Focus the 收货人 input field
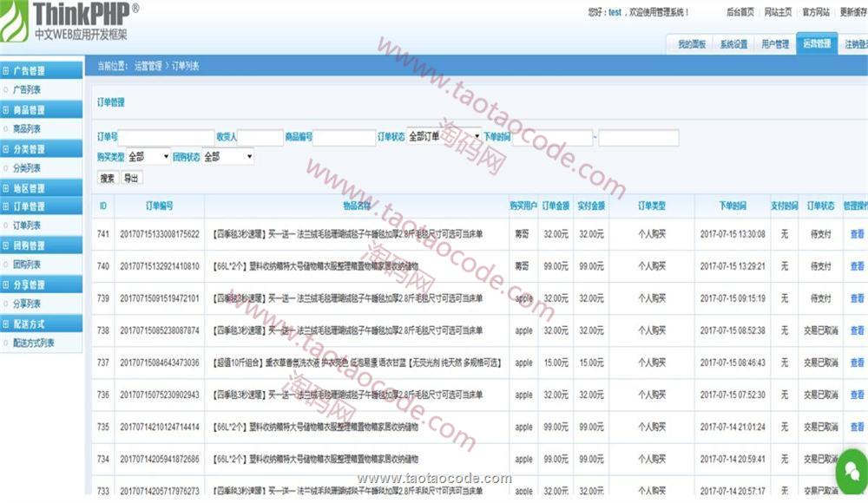 pyautogui.click(x=260, y=137)
